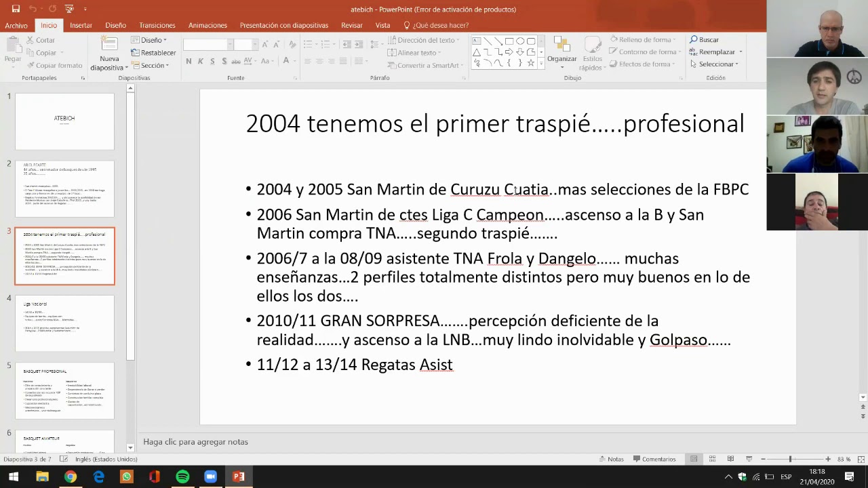Click Comentarios button in status bar
Viewport: 868px width, 488px height.
pyautogui.click(x=654, y=459)
